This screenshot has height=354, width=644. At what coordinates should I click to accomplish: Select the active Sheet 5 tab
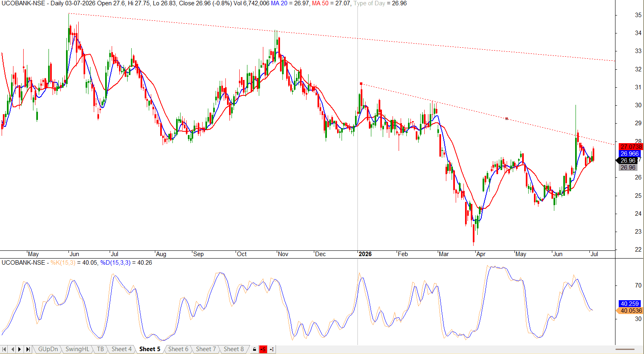coord(150,349)
